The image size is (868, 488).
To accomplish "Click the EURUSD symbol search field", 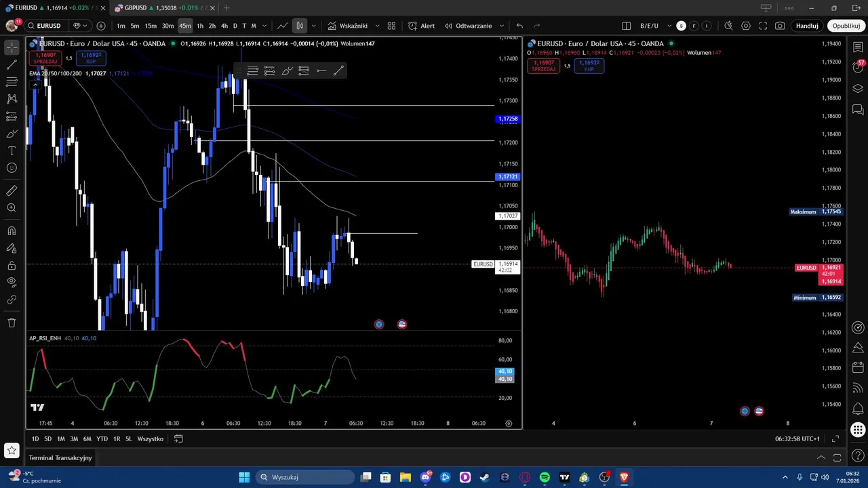I will coord(49,26).
